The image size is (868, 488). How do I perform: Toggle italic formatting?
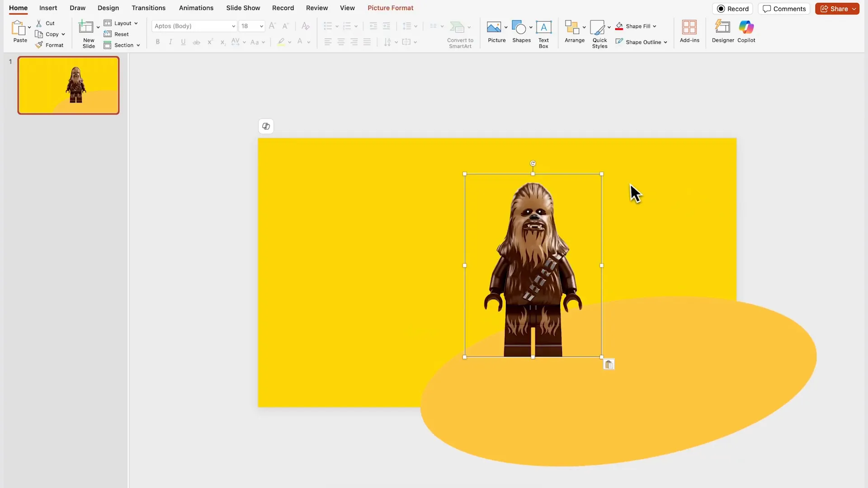[170, 42]
